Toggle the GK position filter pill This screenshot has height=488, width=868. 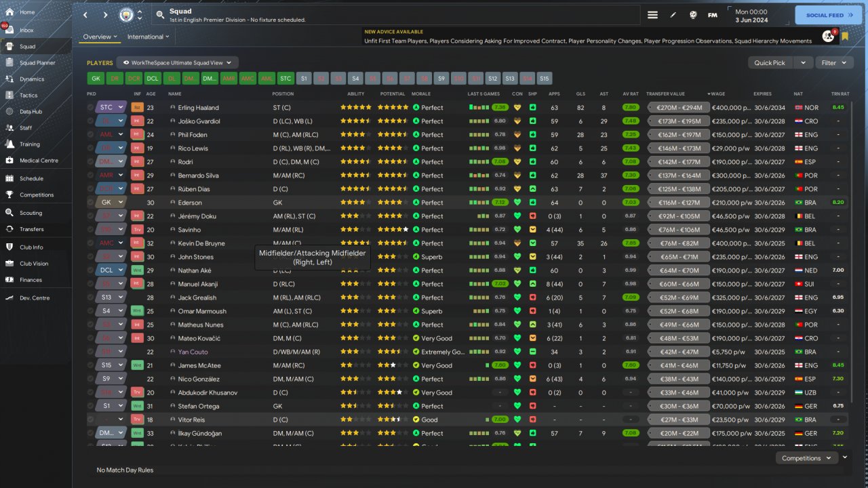(x=96, y=79)
